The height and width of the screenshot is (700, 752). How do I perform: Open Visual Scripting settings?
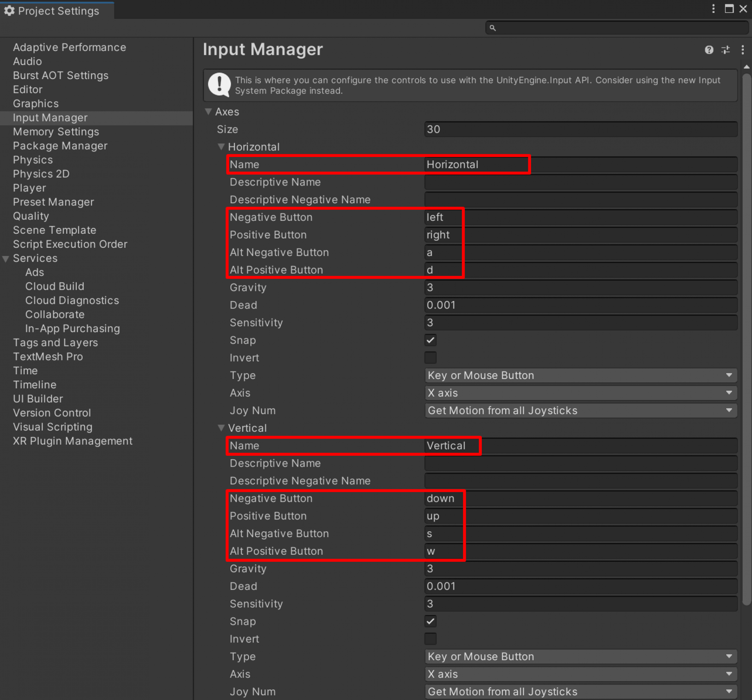tap(52, 427)
